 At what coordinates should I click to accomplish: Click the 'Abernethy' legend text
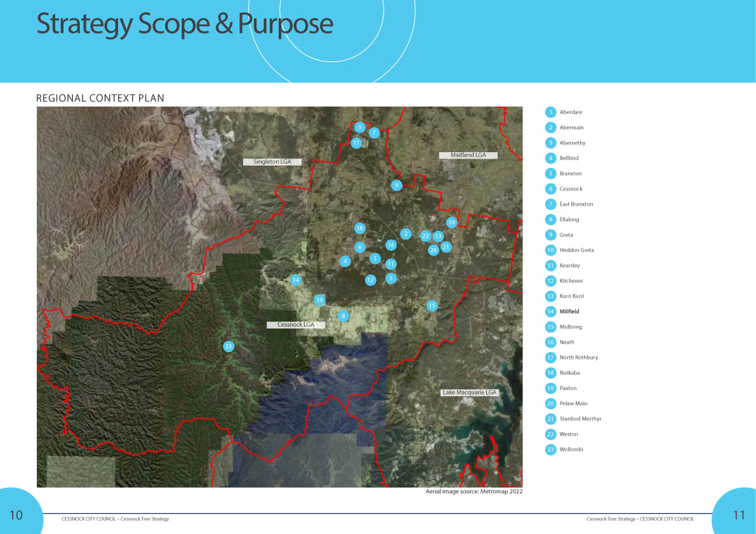pyautogui.click(x=573, y=143)
